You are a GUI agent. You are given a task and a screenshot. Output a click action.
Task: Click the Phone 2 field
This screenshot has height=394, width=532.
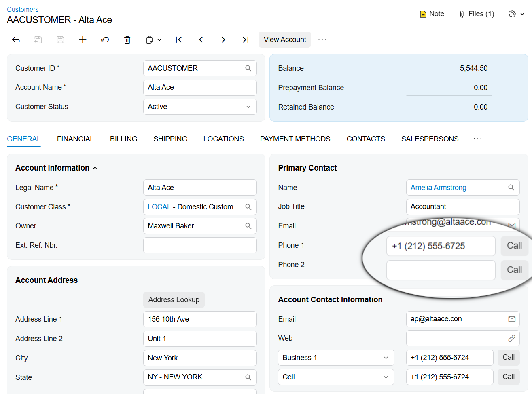pyautogui.click(x=441, y=270)
